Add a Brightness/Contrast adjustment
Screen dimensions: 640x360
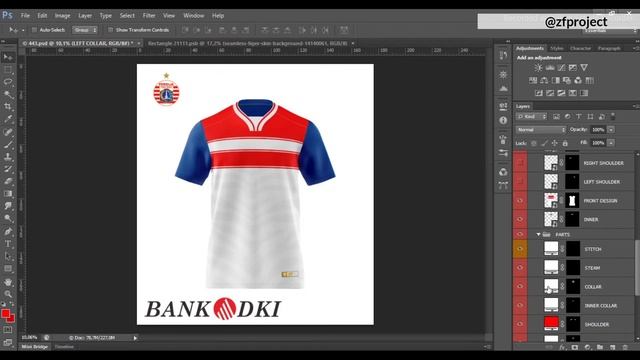pos(538,68)
